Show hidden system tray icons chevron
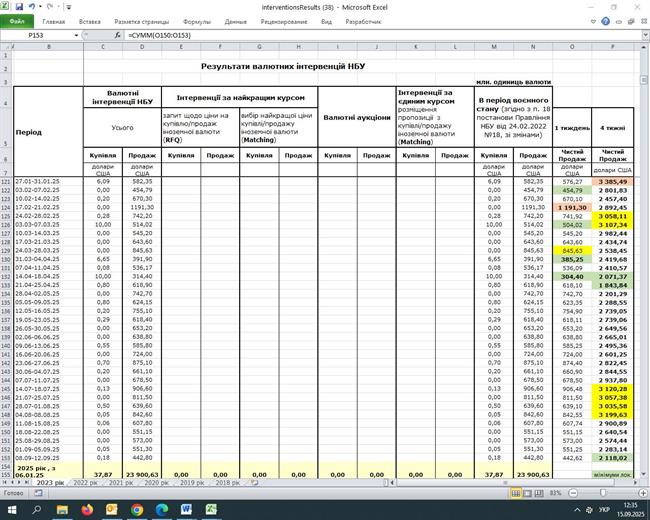The image size is (650, 520). click(577, 510)
